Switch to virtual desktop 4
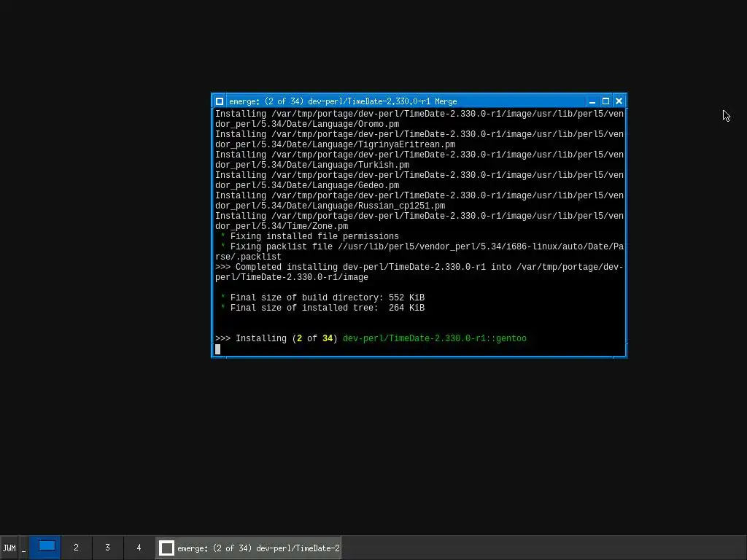 pos(139,548)
